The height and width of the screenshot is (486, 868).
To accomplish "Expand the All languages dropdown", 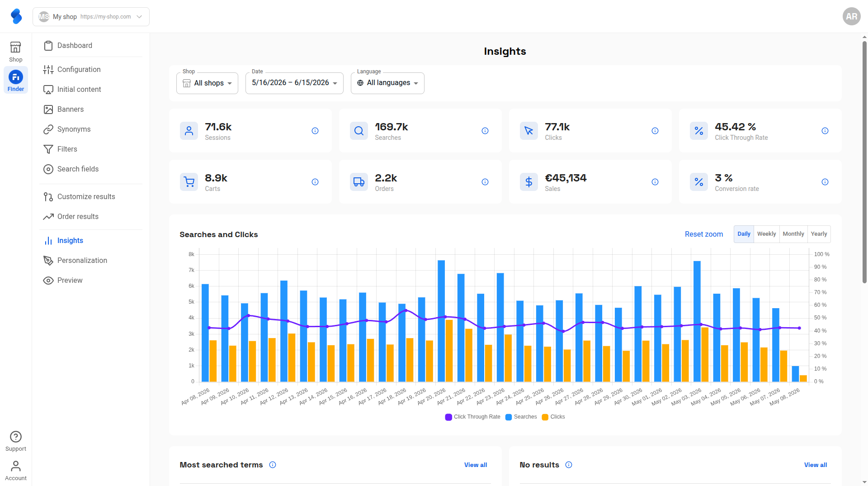I will tap(387, 83).
